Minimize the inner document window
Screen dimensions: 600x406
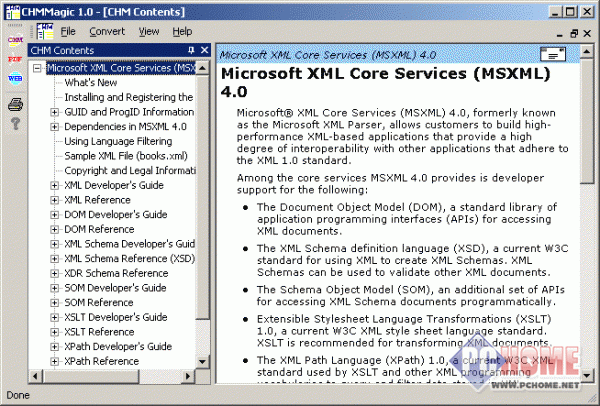click(x=559, y=34)
